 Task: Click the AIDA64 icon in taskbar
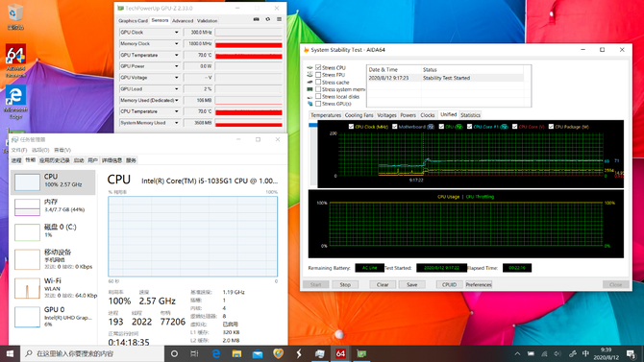pos(340,353)
